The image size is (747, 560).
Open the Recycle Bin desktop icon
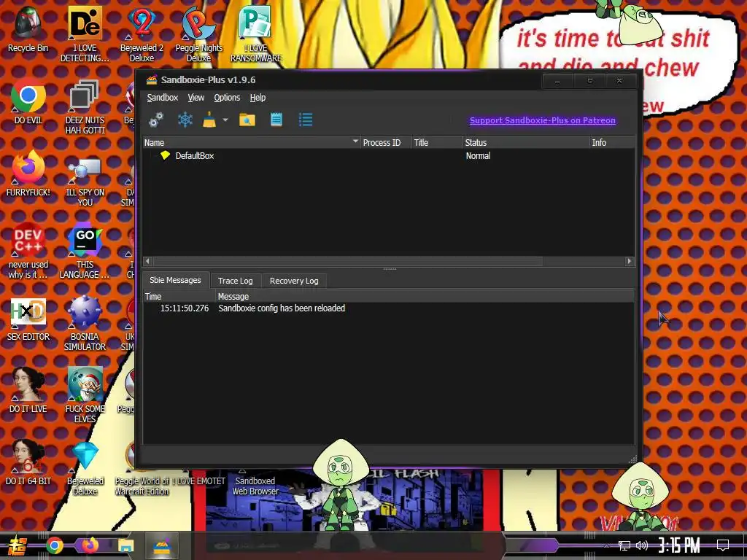click(x=28, y=29)
